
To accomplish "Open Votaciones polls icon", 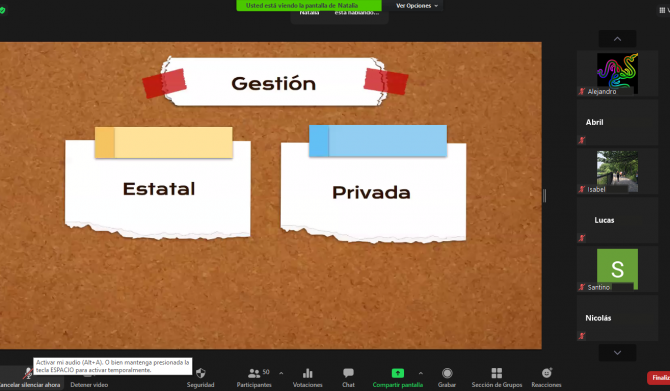I will (308, 373).
